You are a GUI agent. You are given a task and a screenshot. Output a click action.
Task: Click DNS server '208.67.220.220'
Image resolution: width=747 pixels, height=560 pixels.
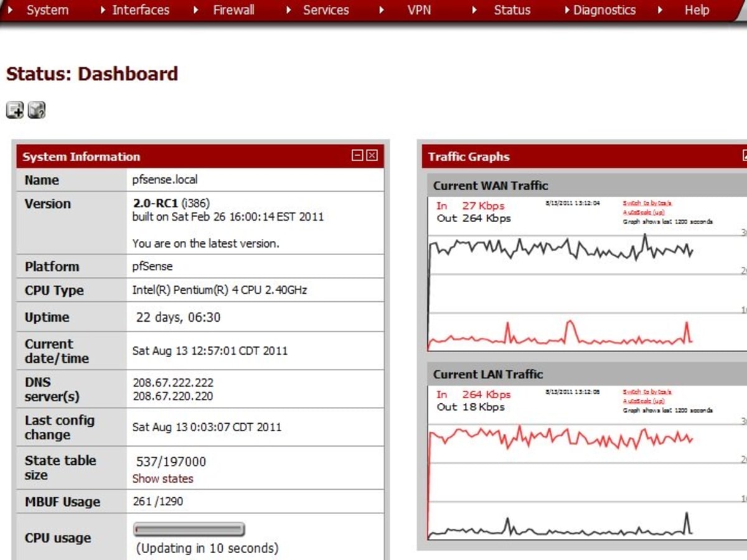[x=173, y=396]
